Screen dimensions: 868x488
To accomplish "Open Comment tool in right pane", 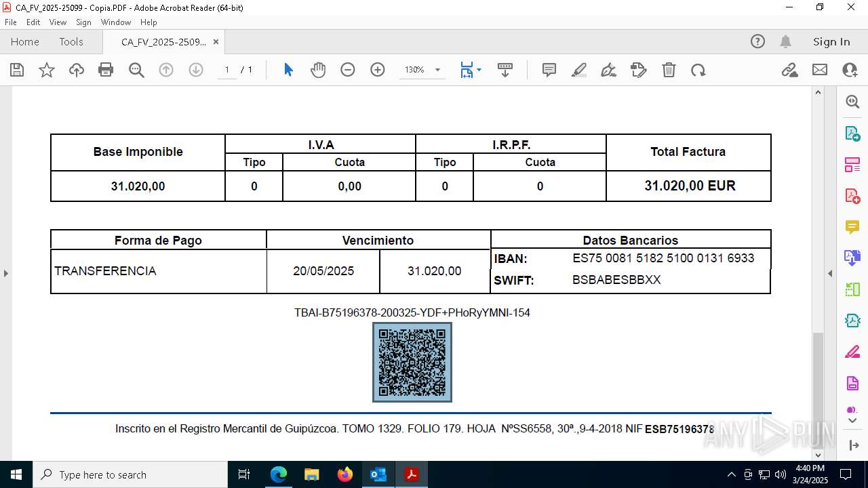I will 852,226.
